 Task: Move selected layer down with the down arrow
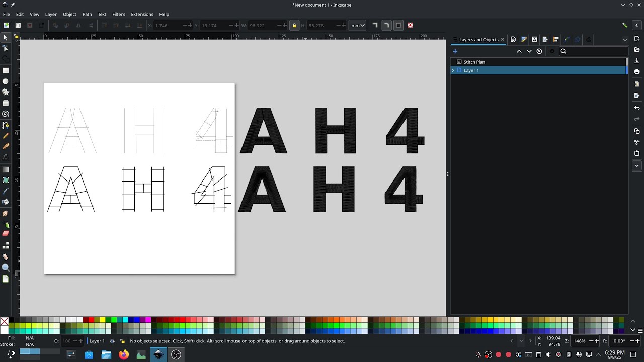coord(529,51)
